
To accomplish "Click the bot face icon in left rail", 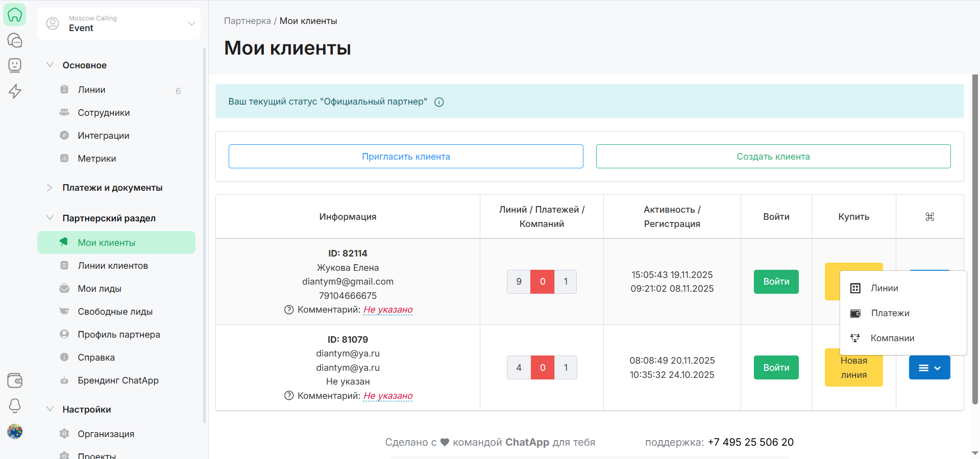I will tap(15, 65).
